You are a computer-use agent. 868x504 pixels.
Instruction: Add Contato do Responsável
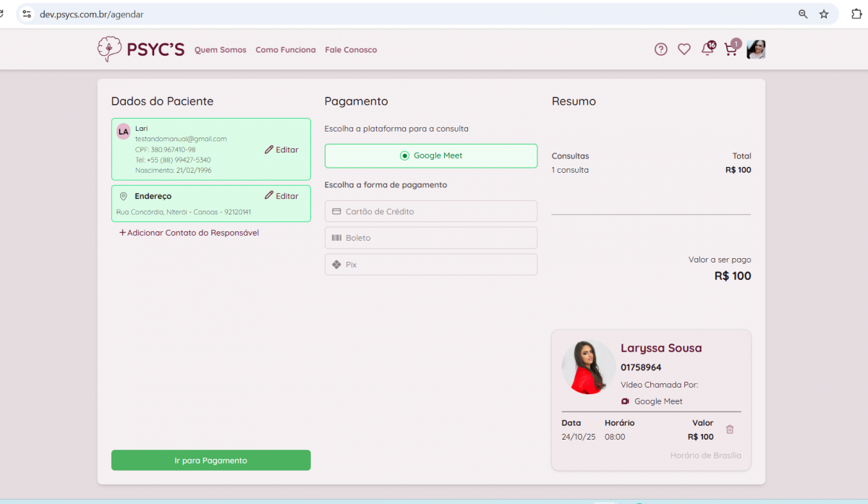(x=189, y=233)
